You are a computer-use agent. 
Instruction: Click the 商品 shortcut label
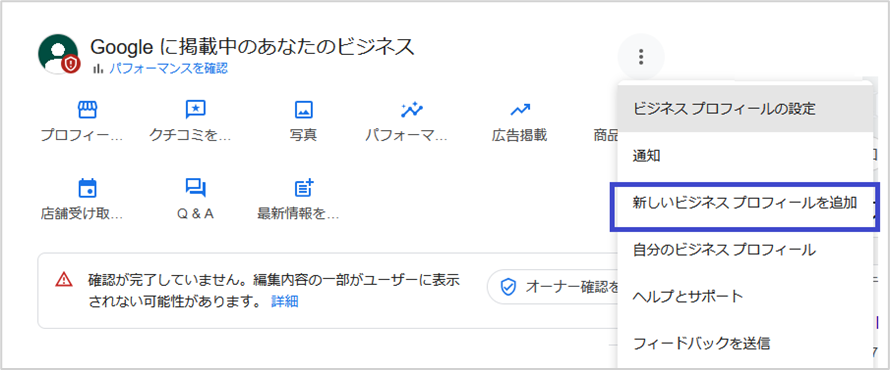pyautogui.click(x=605, y=136)
